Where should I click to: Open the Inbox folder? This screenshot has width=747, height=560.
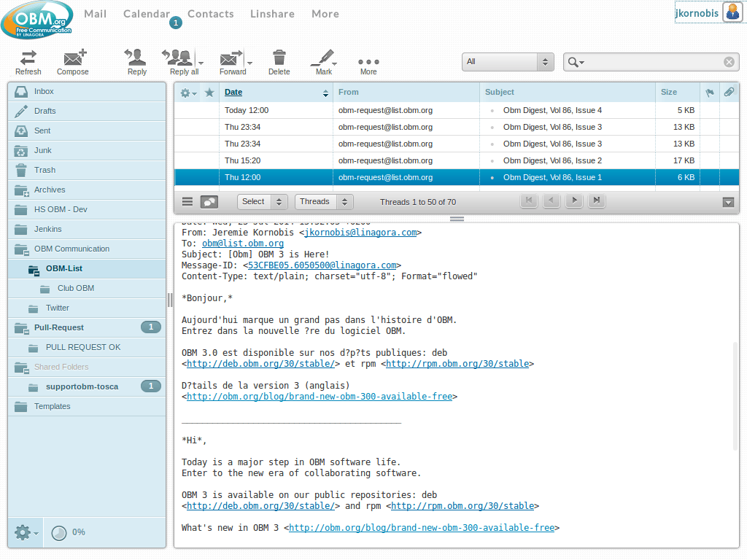tap(87, 91)
